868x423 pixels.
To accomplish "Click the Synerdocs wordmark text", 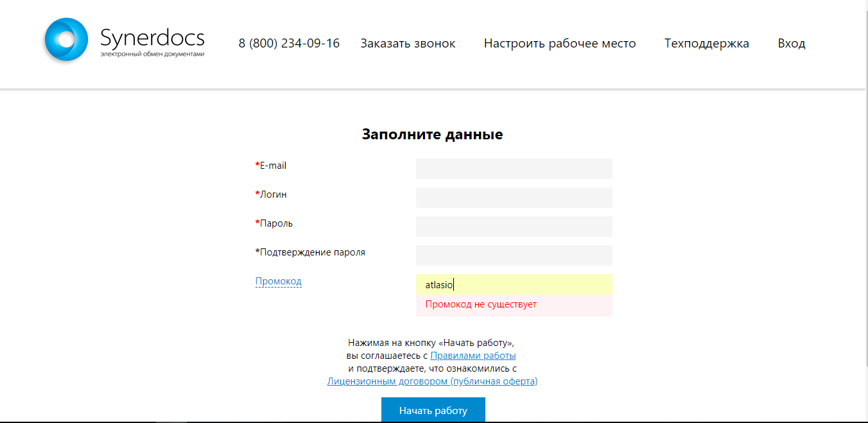I will pos(152,37).
